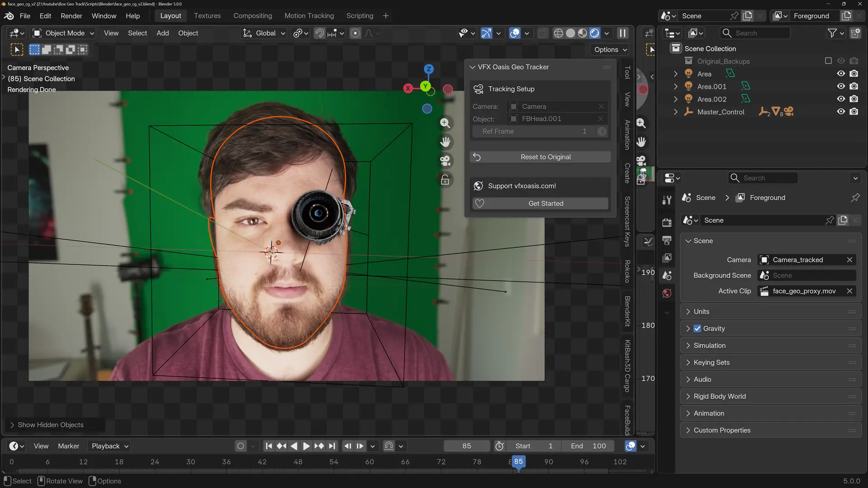The image size is (868, 488).
Task: Open World properties tab icon
Action: tap(667, 293)
